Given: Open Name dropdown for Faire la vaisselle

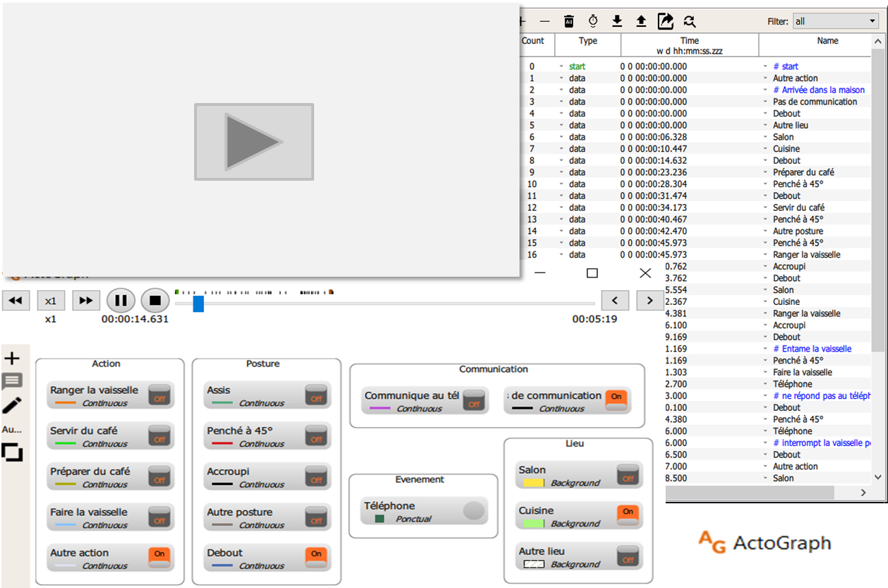Looking at the screenshot, I should click(765, 372).
